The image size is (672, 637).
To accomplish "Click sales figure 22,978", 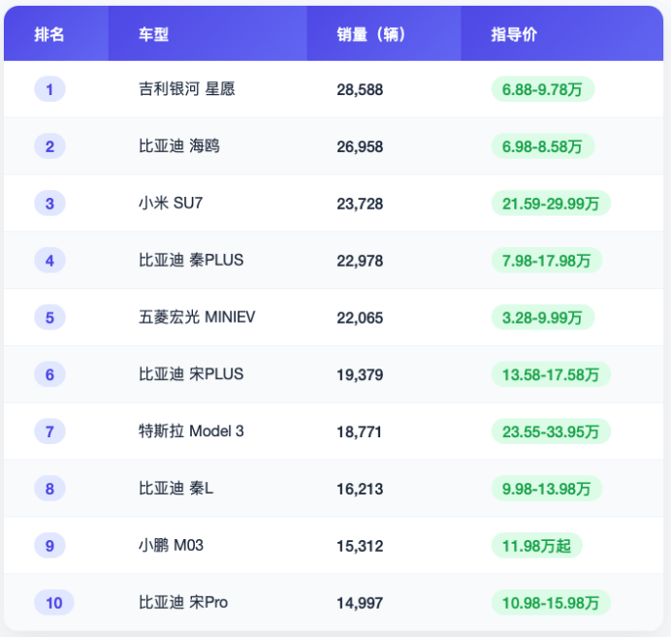I will pyautogui.click(x=360, y=261).
